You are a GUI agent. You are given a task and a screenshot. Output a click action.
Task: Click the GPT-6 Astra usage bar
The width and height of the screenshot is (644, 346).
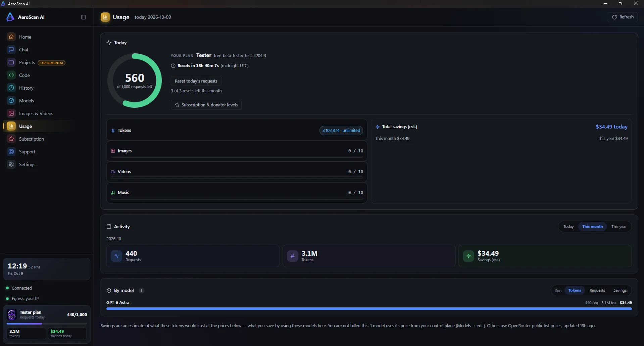369,309
